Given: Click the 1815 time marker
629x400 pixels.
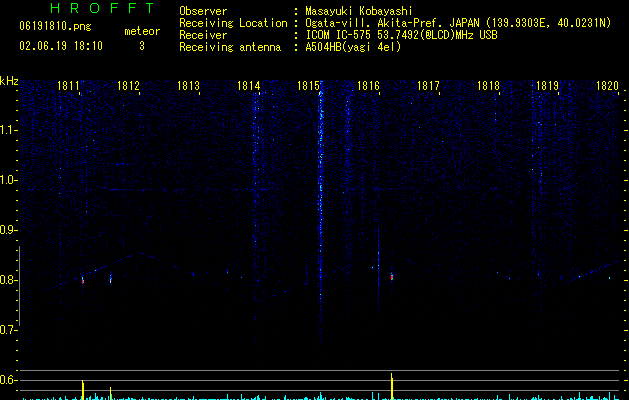Looking at the screenshot, I should tap(308, 86).
